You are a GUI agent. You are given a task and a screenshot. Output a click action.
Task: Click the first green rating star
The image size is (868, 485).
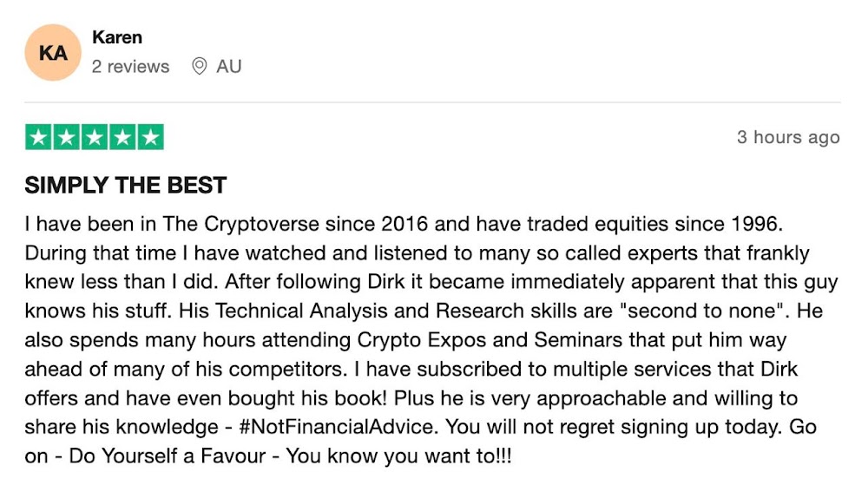38,137
